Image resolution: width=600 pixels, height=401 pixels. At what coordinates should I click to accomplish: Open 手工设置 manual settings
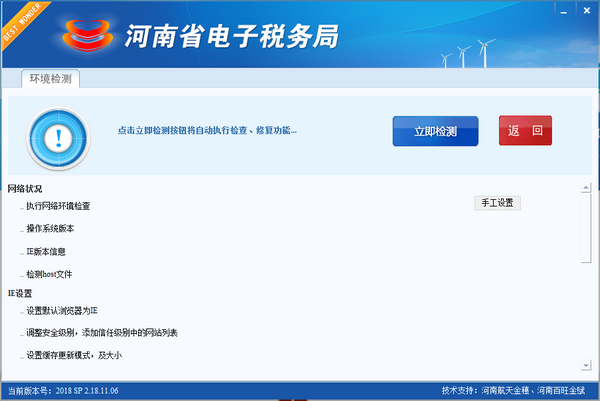coord(497,203)
